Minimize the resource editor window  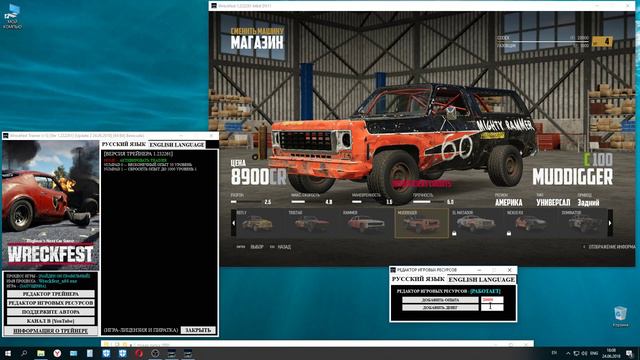479,270
